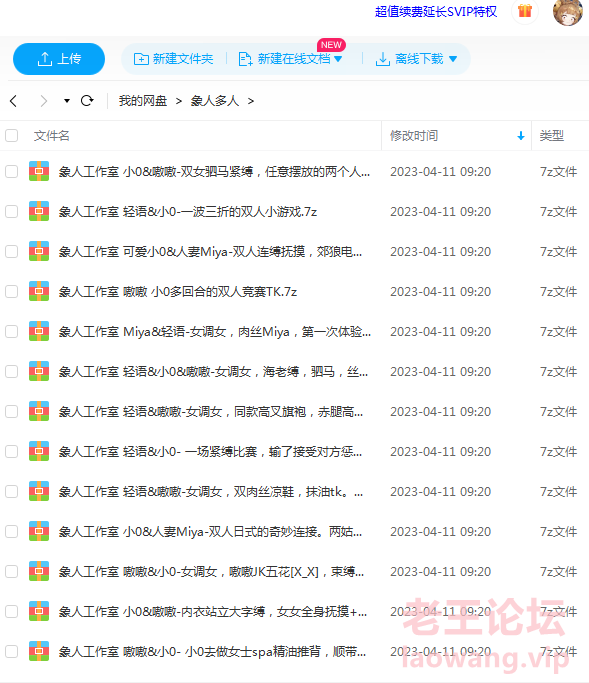Go forward with the right arrow icon
Viewport: 589px width, 683px height.
(x=43, y=101)
